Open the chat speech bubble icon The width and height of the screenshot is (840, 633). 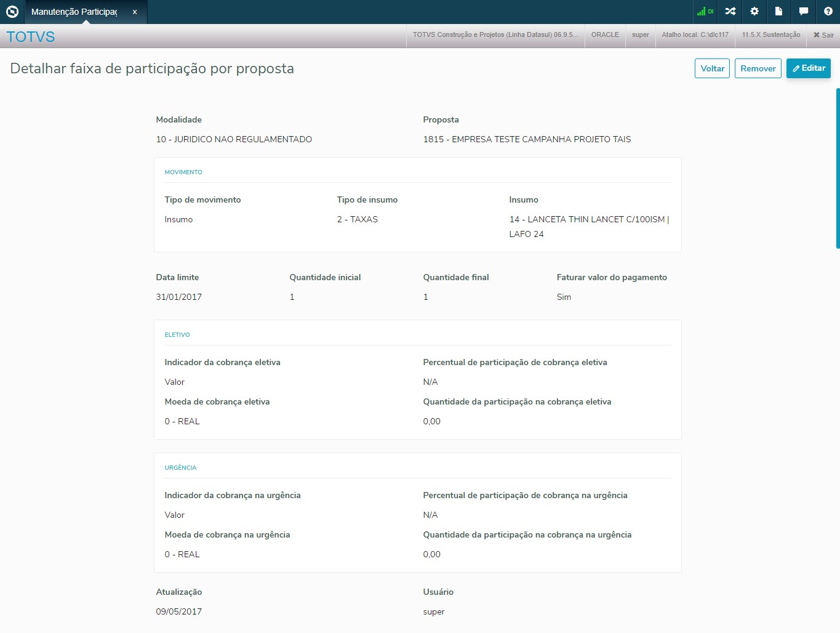point(804,12)
